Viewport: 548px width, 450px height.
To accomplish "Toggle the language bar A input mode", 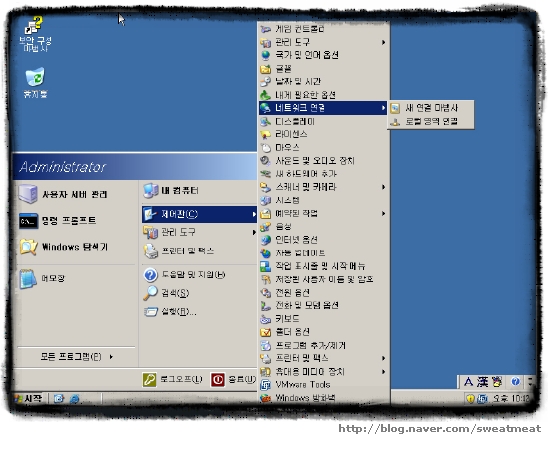I will tap(468, 382).
